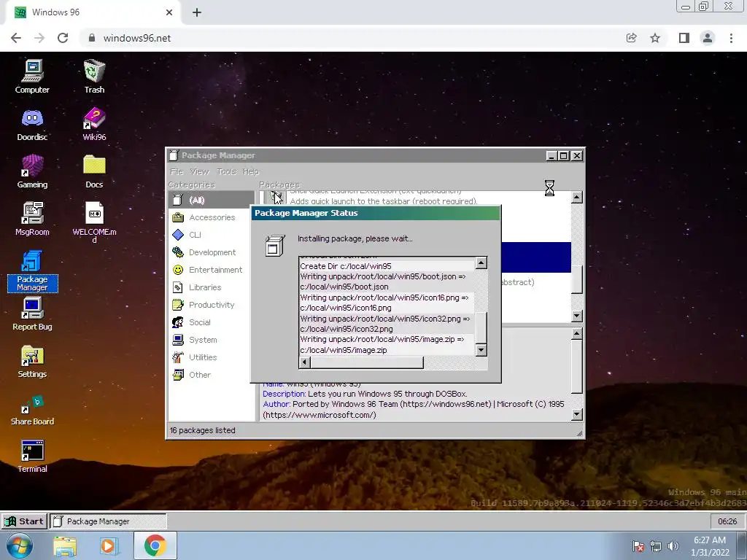The width and height of the screenshot is (747, 560).
Task: Open a new browser tab
Action: tap(197, 12)
